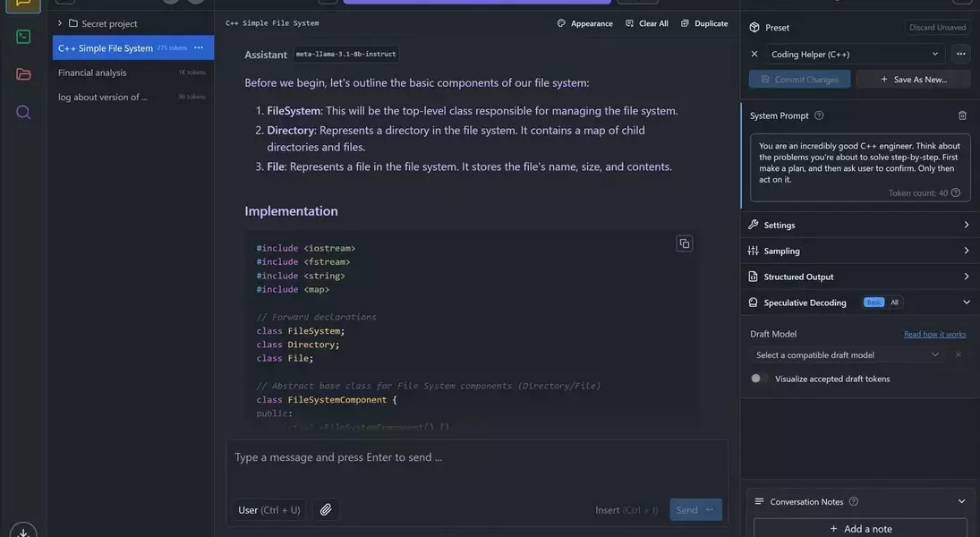Image resolution: width=980 pixels, height=537 pixels.
Task: Switch Speculative Decoding to All mode
Action: click(x=894, y=303)
